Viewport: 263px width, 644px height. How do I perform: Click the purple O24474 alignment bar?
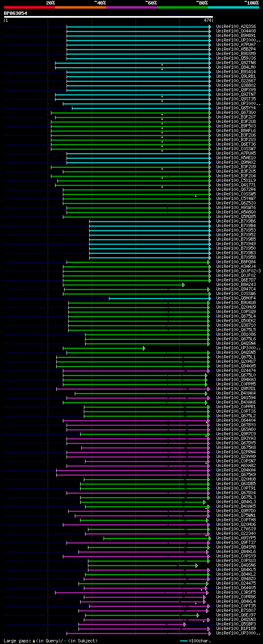[x=136, y=371]
